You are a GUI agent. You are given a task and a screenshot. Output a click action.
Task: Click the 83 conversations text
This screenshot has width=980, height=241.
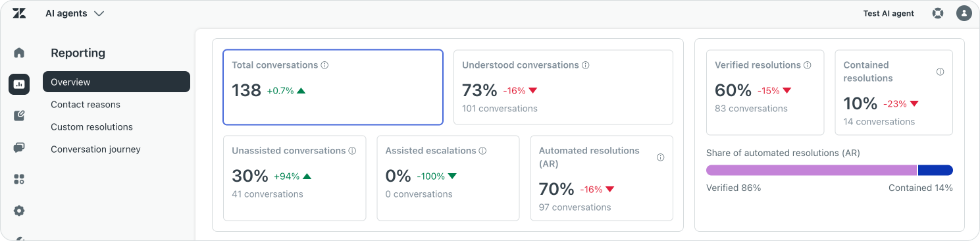click(751, 109)
